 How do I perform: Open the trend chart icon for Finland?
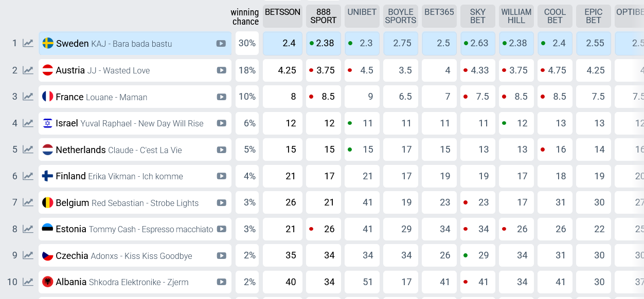click(x=28, y=176)
